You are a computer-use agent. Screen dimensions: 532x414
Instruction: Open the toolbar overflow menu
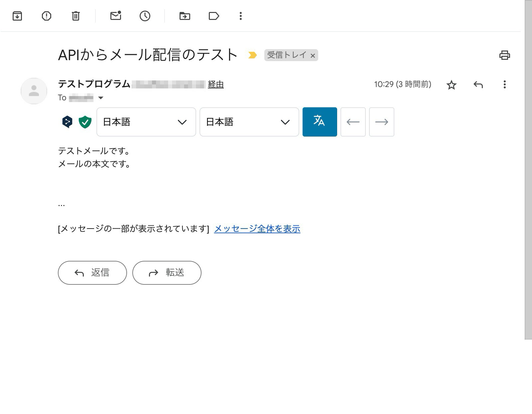[x=240, y=16]
